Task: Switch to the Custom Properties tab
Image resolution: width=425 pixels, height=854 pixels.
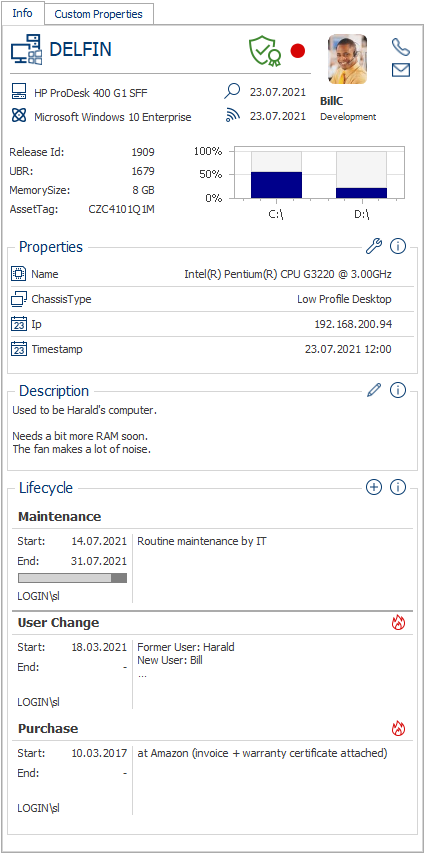Action: [x=99, y=14]
